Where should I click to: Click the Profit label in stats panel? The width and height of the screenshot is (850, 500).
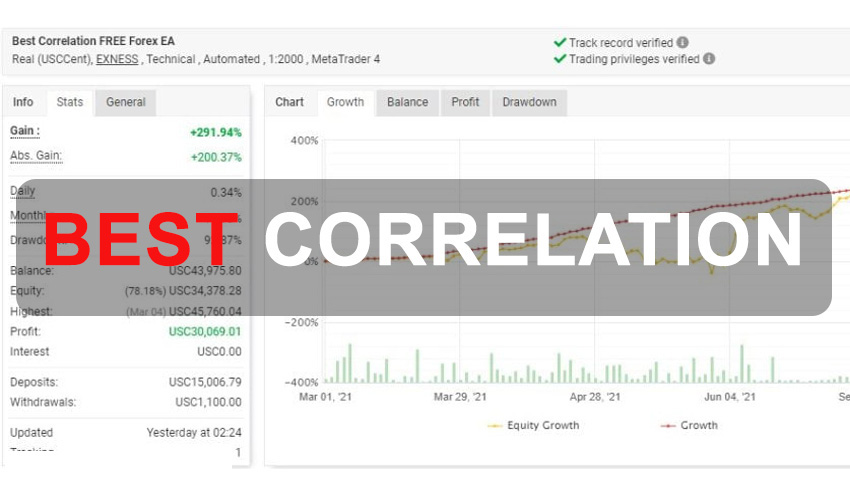25,331
